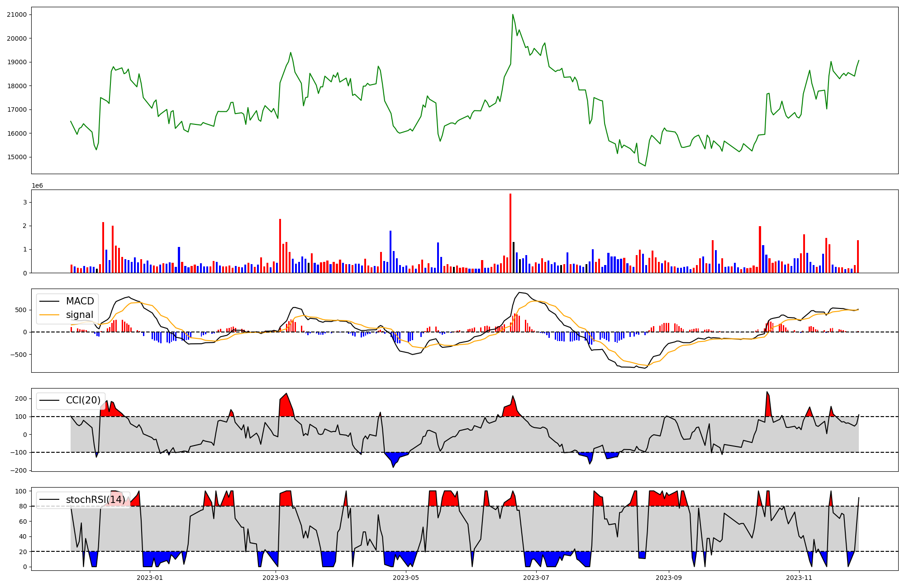Click the 2023-09 x-axis date label
905x588 pixels.
point(669,578)
